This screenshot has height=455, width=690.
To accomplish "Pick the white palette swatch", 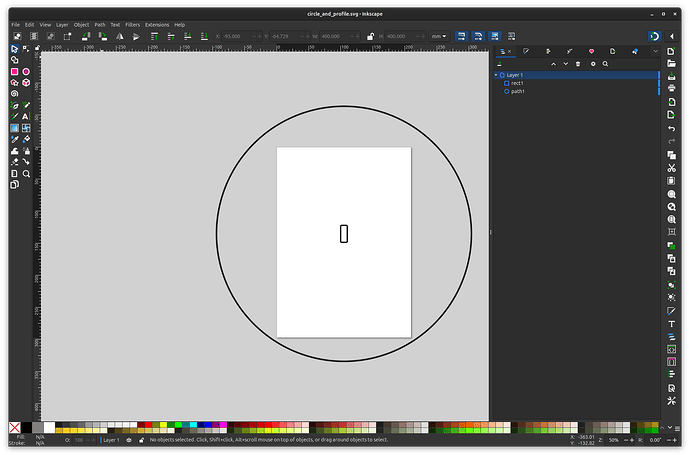I will 49,427.
